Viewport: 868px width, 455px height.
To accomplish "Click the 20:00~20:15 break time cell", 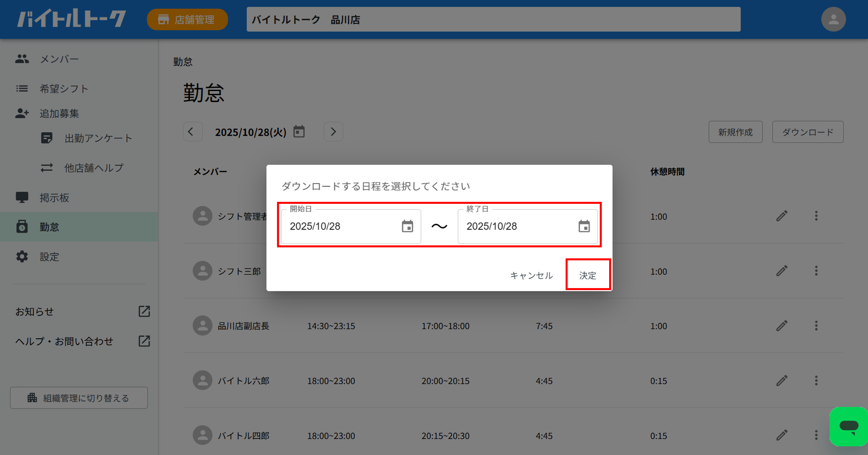I will coord(445,381).
